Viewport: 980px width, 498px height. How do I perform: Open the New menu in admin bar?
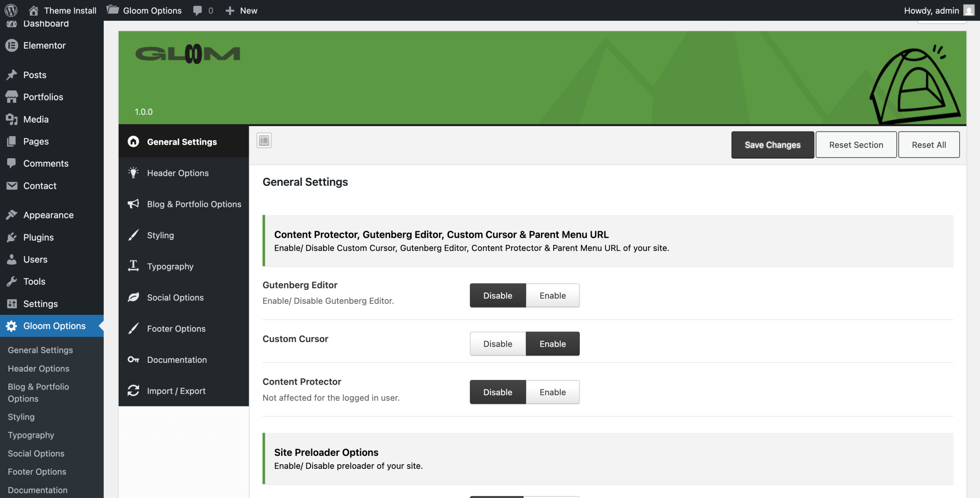click(242, 10)
